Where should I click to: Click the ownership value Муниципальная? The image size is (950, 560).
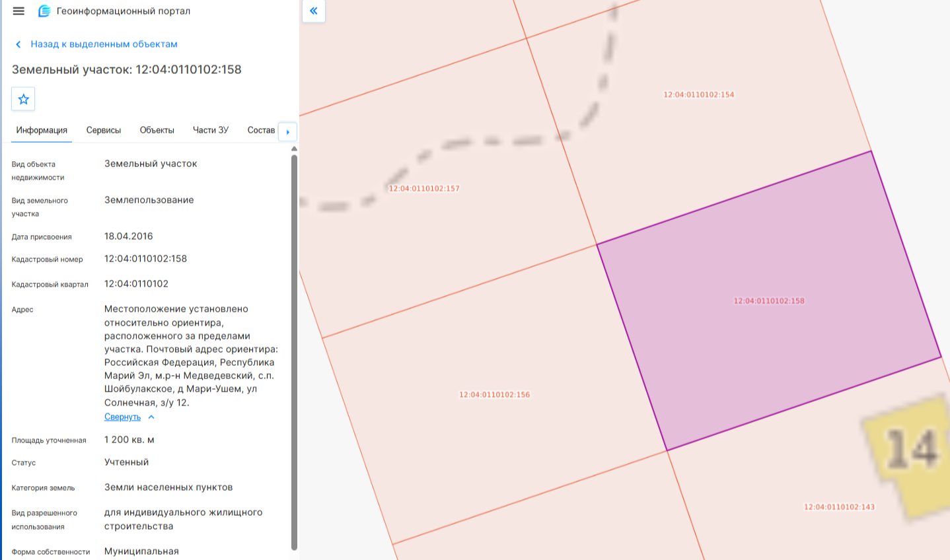pyautogui.click(x=141, y=551)
